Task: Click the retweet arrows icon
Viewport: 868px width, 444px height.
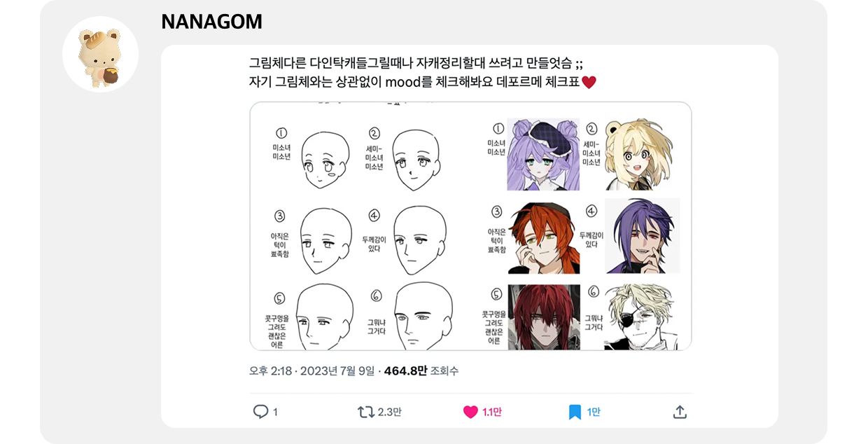Action: coord(365,412)
